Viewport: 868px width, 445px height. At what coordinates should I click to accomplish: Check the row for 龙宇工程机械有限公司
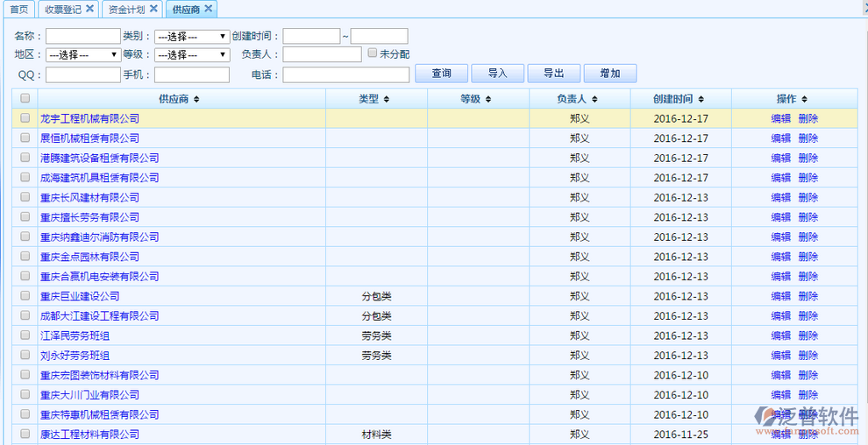[25, 118]
